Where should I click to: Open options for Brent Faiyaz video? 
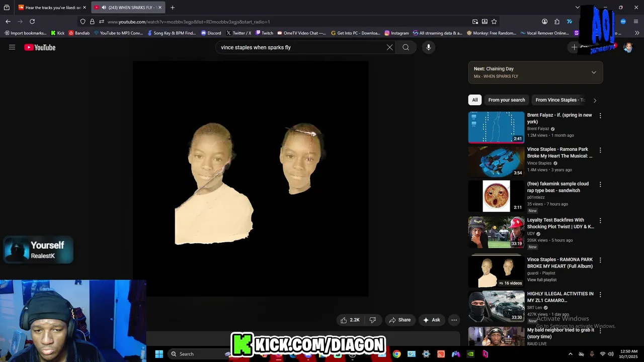pyautogui.click(x=600, y=116)
